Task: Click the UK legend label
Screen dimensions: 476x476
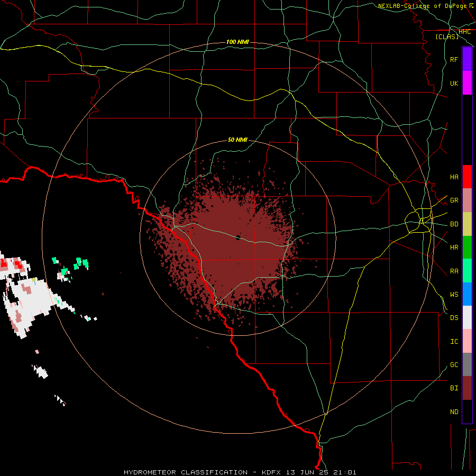Action: click(454, 83)
